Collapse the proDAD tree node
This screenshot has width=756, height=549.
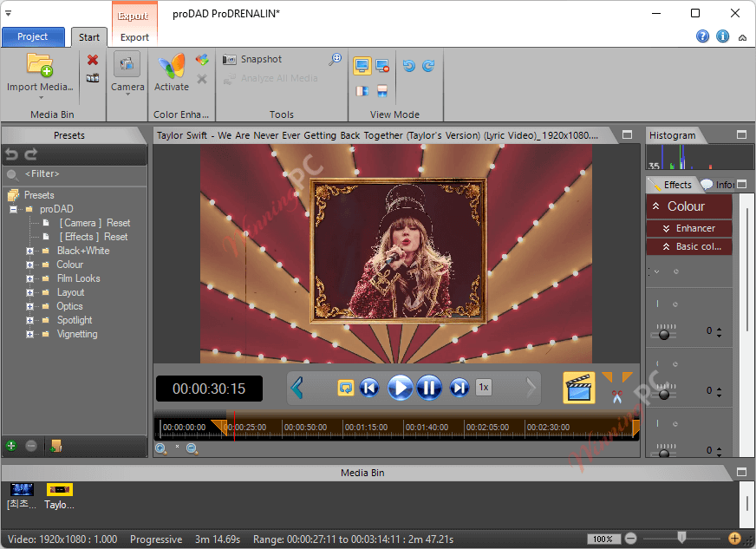(x=14, y=209)
